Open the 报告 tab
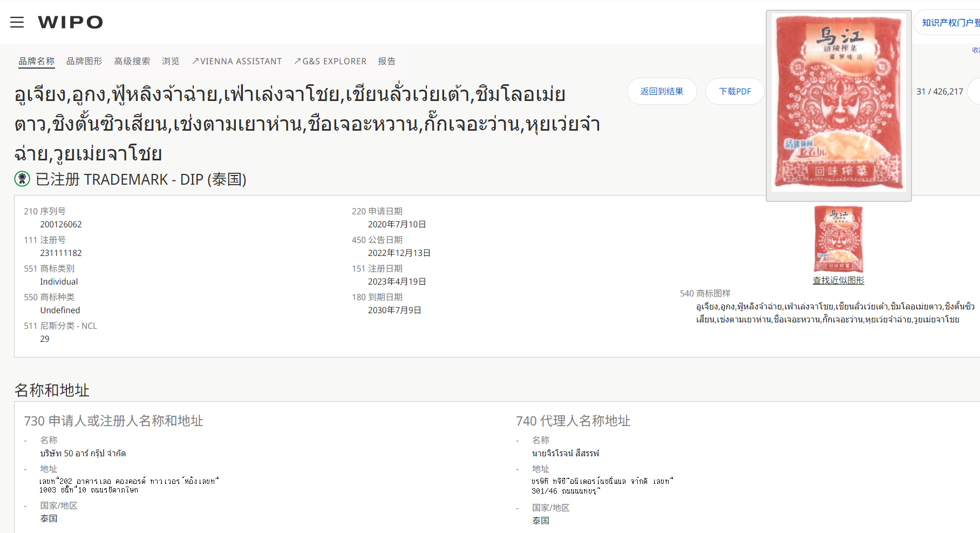Viewport: 980px width, 533px height. point(387,61)
